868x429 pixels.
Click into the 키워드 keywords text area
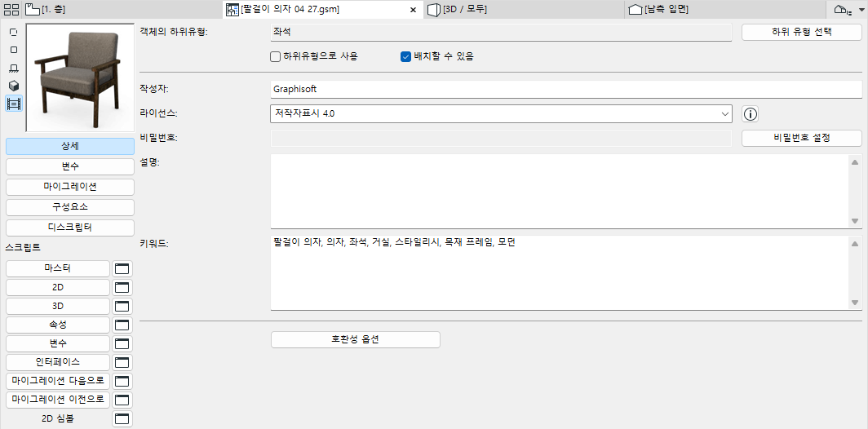tap(559, 273)
